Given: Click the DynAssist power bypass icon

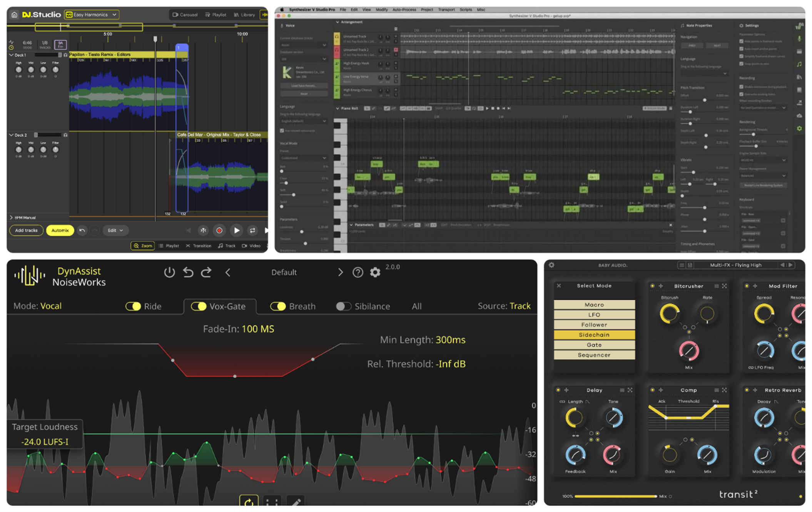Looking at the screenshot, I should (169, 273).
